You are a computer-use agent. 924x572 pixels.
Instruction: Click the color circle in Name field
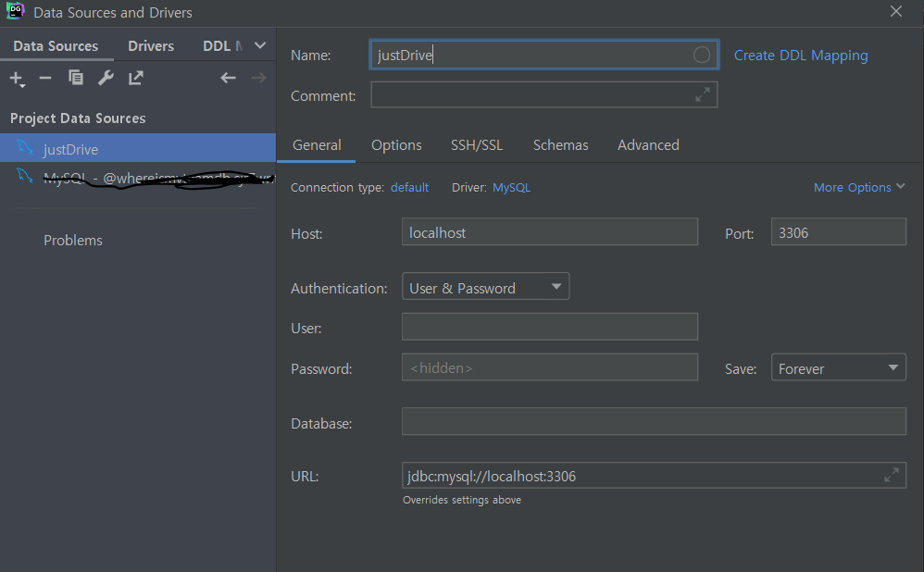click(x=701, y=55)
